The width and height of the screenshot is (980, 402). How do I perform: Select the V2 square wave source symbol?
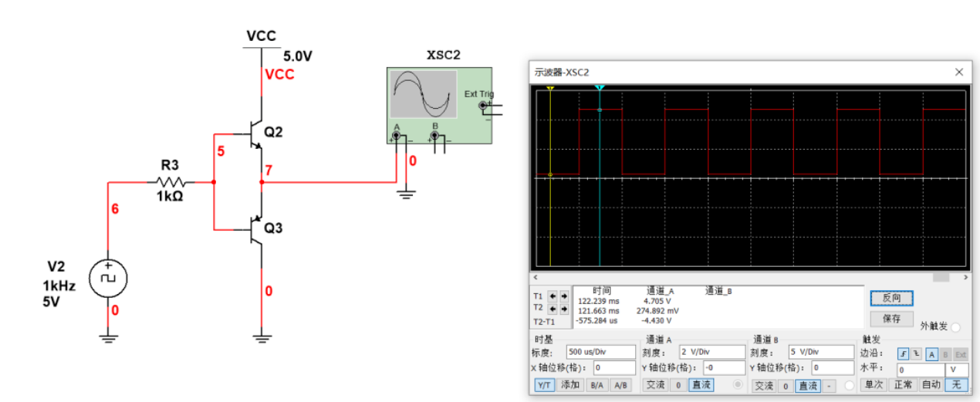(108, 279)
